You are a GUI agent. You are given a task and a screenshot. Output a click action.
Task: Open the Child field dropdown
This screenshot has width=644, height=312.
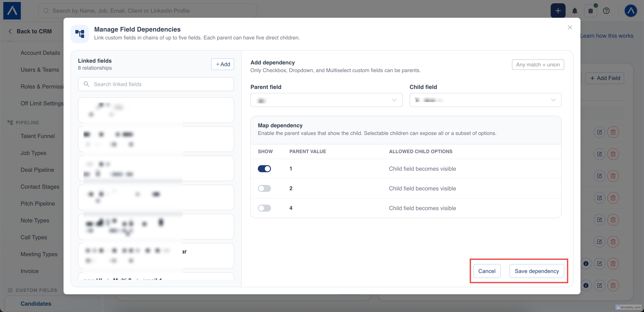coord(485,100)
